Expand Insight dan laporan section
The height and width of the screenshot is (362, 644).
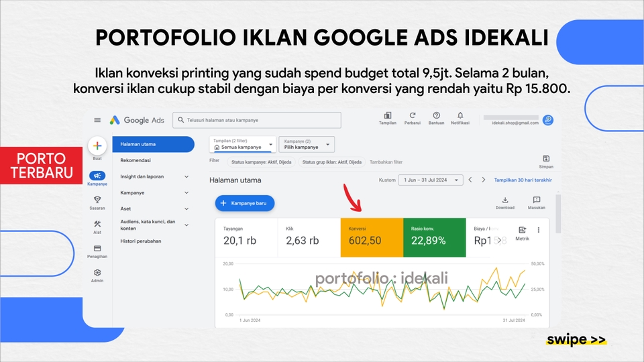153,176
